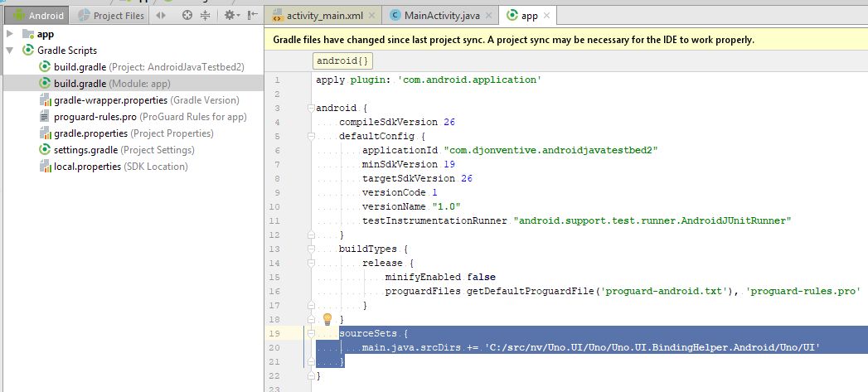Viewport: 868px width, 392px height.
Task: Switch project view to Project Files
Action: point(111,16)
